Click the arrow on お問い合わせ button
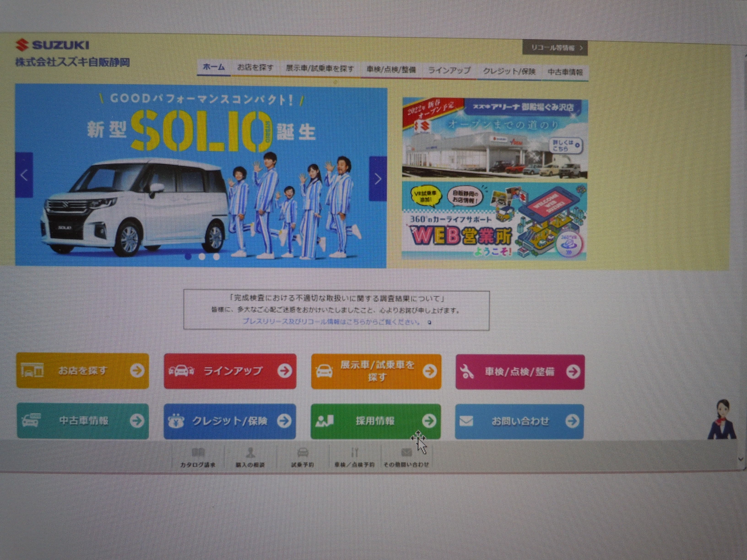Viewport: 747px width, 560px height. tap(572, 421)
